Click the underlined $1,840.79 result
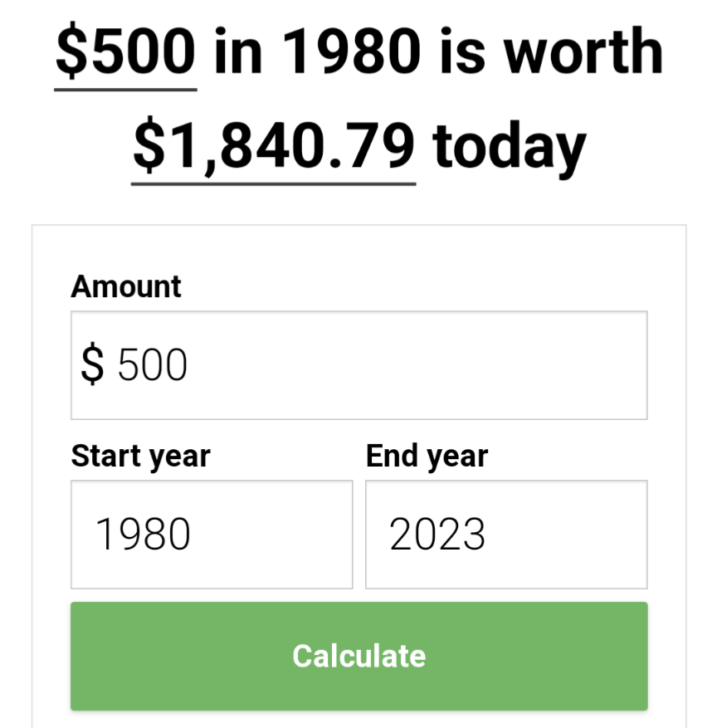717x728 pixels. 273,146
